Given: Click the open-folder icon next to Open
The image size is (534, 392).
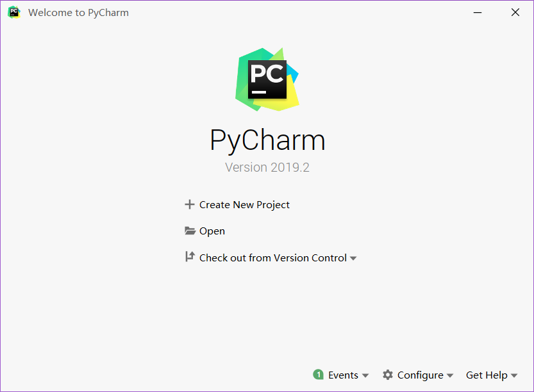Looking at the screenshot, I should tap(190, 231).
